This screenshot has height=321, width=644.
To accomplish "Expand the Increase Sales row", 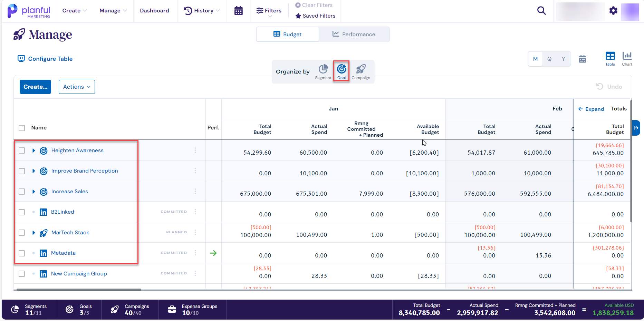I will click(x=33, y=192).
